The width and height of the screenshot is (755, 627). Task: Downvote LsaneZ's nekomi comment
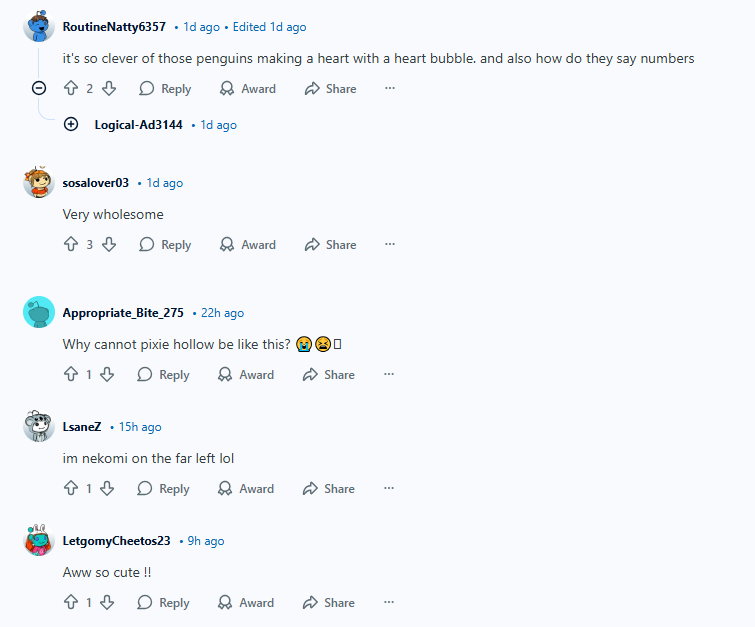point(107,488)
